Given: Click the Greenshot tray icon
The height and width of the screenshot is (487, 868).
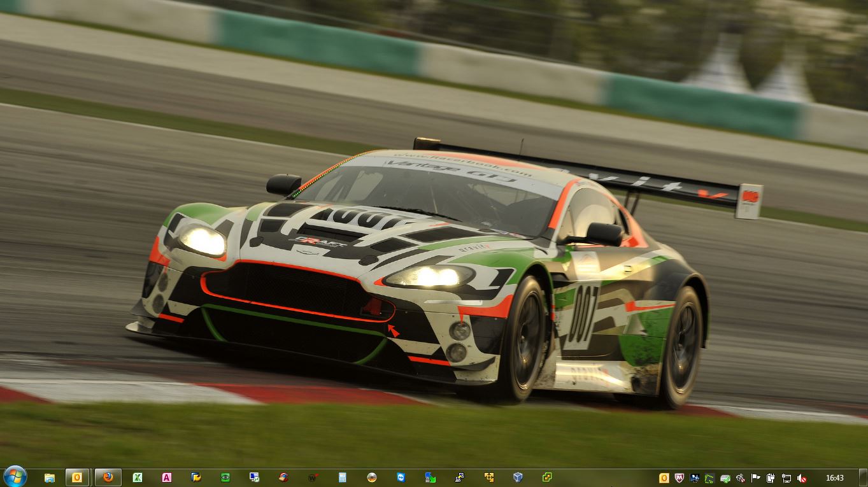Looking at the screenshot, I should [709, 478].
